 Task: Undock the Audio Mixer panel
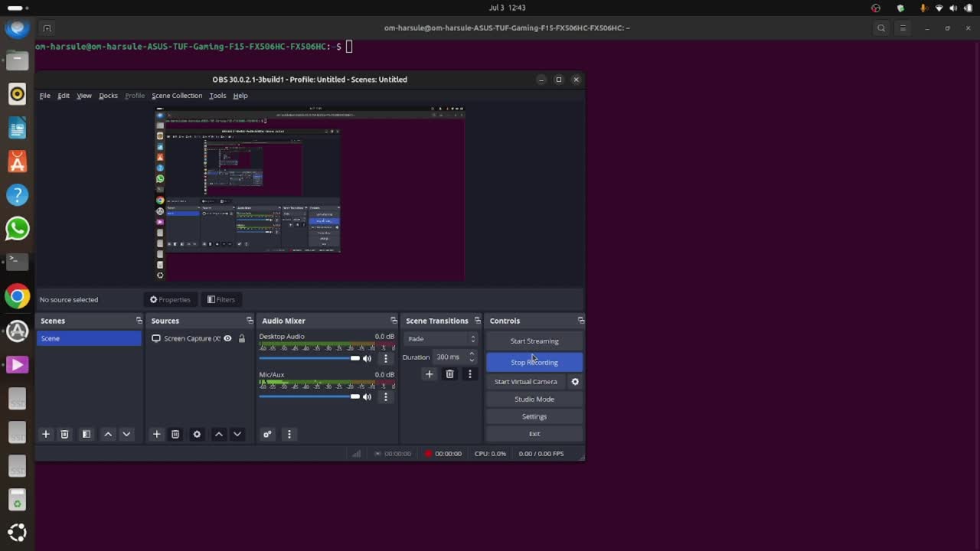click(x=394, y=321)
